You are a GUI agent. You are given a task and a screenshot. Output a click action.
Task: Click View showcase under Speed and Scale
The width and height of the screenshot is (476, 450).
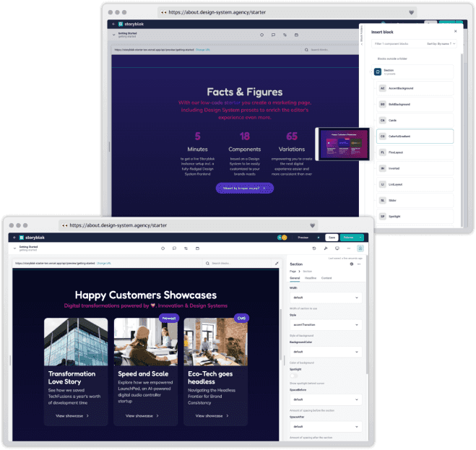coord(142,415)
